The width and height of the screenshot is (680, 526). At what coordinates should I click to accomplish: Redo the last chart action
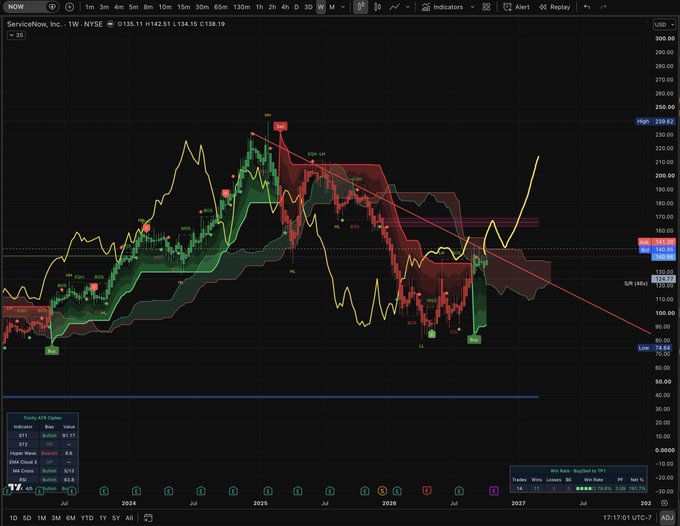click(x=603, y=7)
